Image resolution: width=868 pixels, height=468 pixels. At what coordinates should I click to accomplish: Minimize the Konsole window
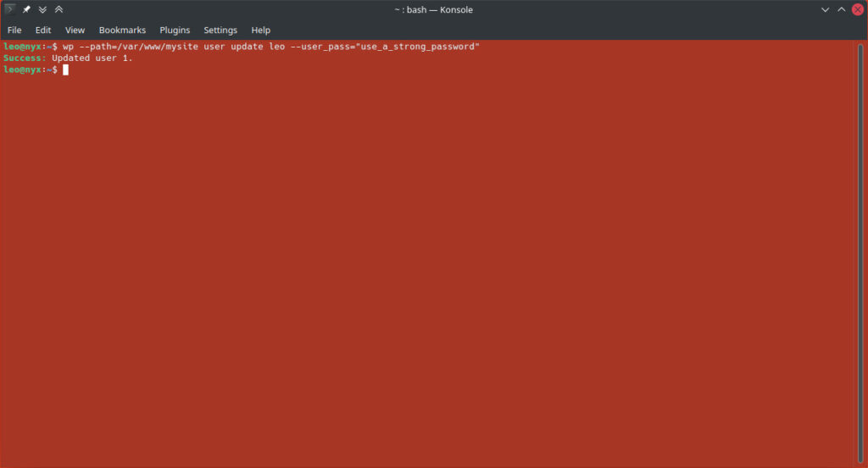(x=826, y=9)
